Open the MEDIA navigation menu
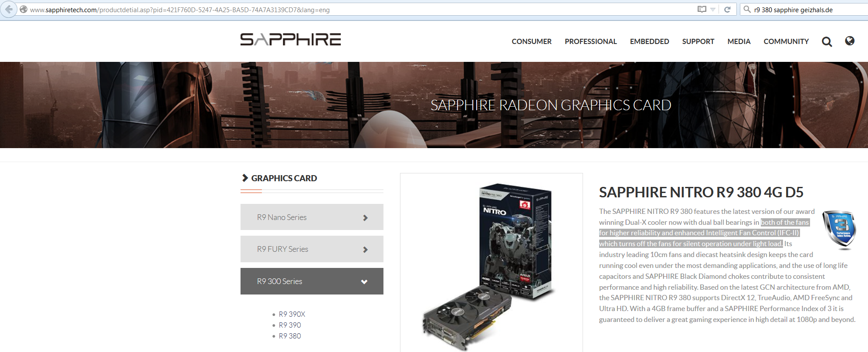The height and width of the screenshot is (352, 868). click(x=739, y=41)
